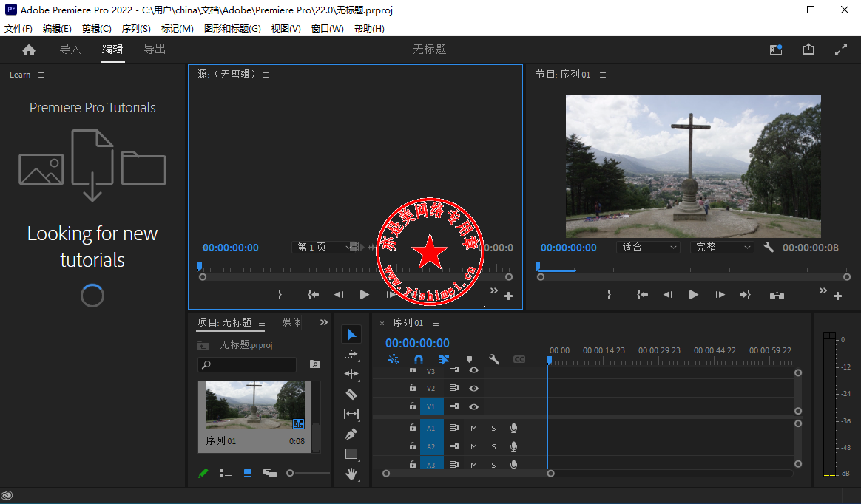Image resolution: width=861 pixels, height=504 pixels.
Task: Open the 图形和标题(G) menu
Action: click(x=232, y=29)
